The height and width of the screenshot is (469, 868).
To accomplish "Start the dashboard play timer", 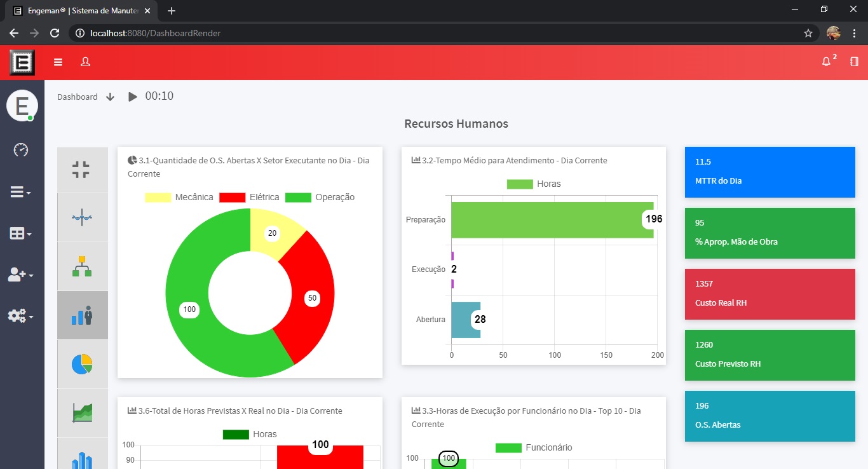I will click(x=132, y=97).
